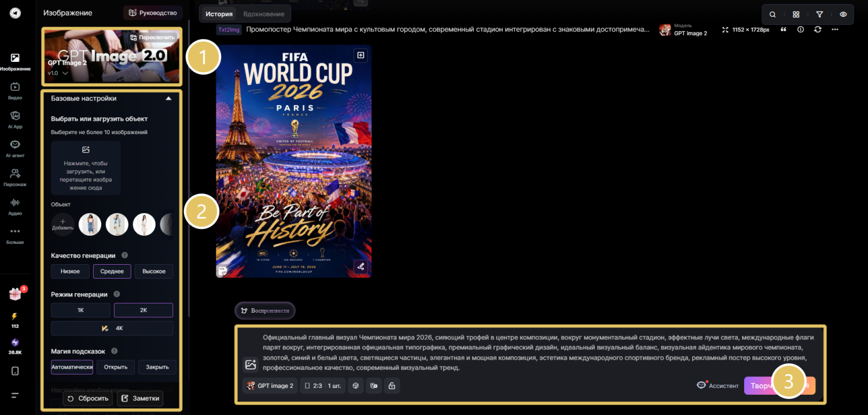Switch to the История tab

point(219,14)
